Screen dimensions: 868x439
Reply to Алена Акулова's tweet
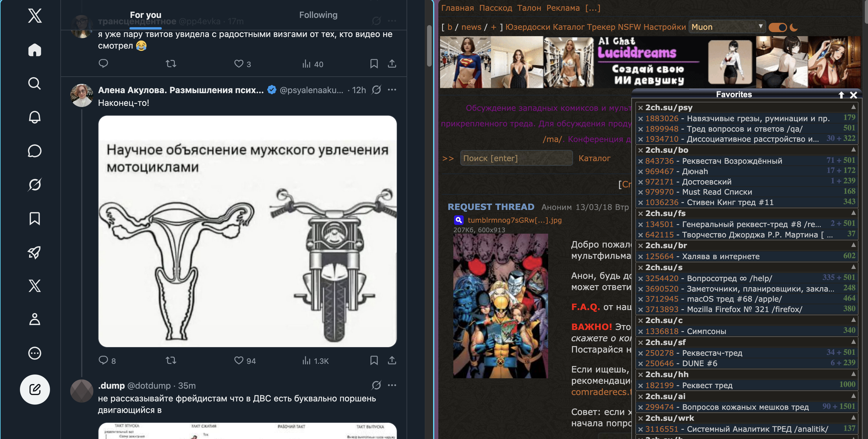coord(103,360)
